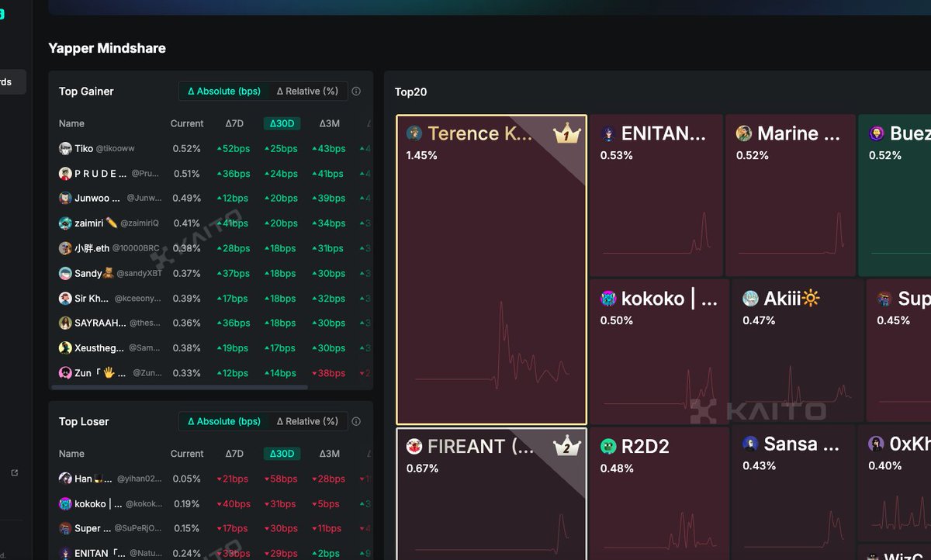The height and width of the screenshot is (560, 931).
Task: Click zaimiri's avatar icon
Action: coord(66,223)
